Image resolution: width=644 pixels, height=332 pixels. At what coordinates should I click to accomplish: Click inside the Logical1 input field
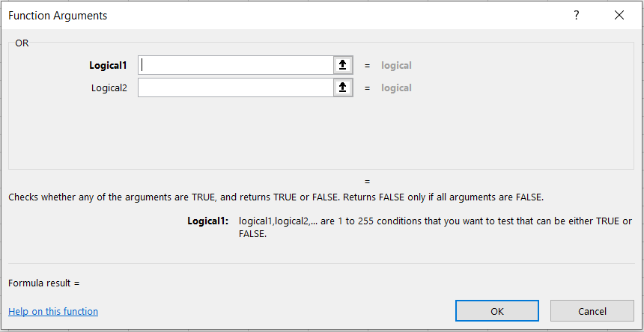(235, 65)
